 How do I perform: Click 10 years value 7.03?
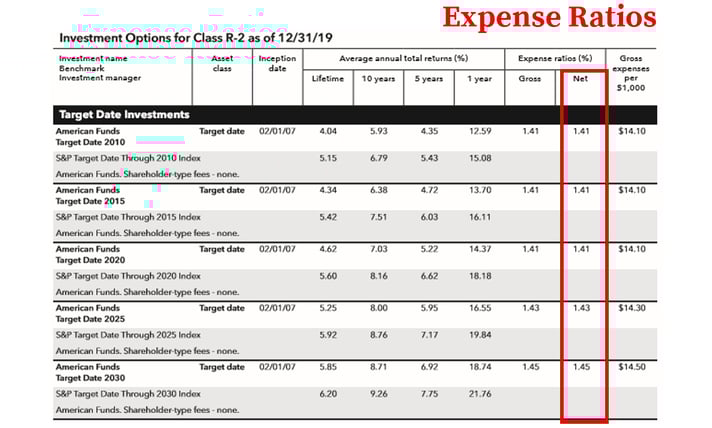coord(379,249)
